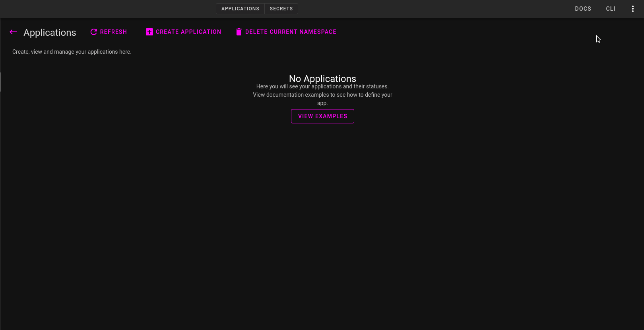Viewport: 644px width, 330px height.
Task: Click the 'Create, view and manage' subtitle
Action: tap(72, 52)
